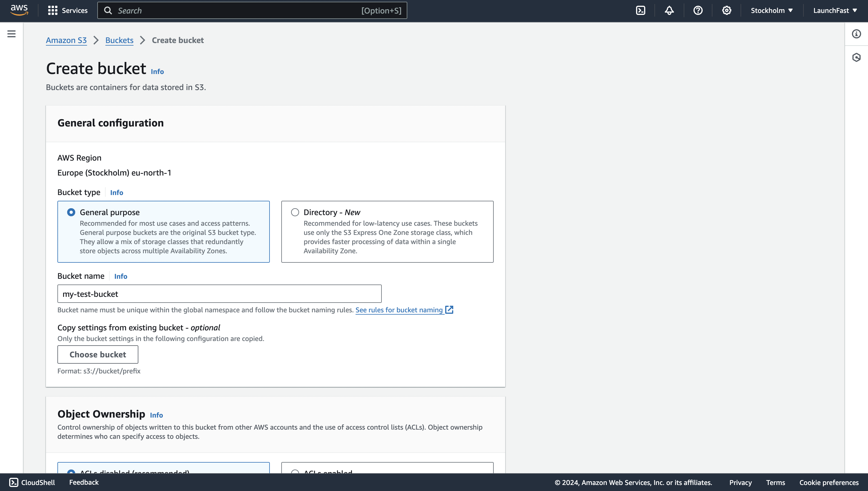Go to Buckets breadcrumb
Viewport: 868px width, 491px height.
coord(119,40)
